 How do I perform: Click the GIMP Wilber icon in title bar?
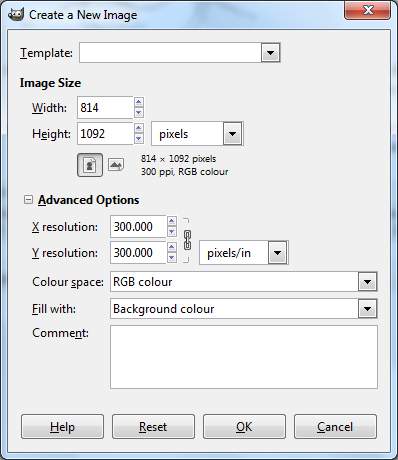click(x=16, y=15)
